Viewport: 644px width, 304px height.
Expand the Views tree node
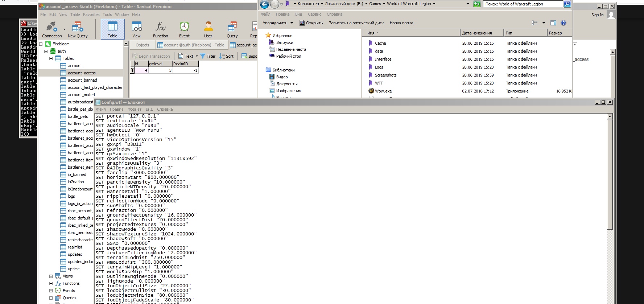tap(51, 276)
